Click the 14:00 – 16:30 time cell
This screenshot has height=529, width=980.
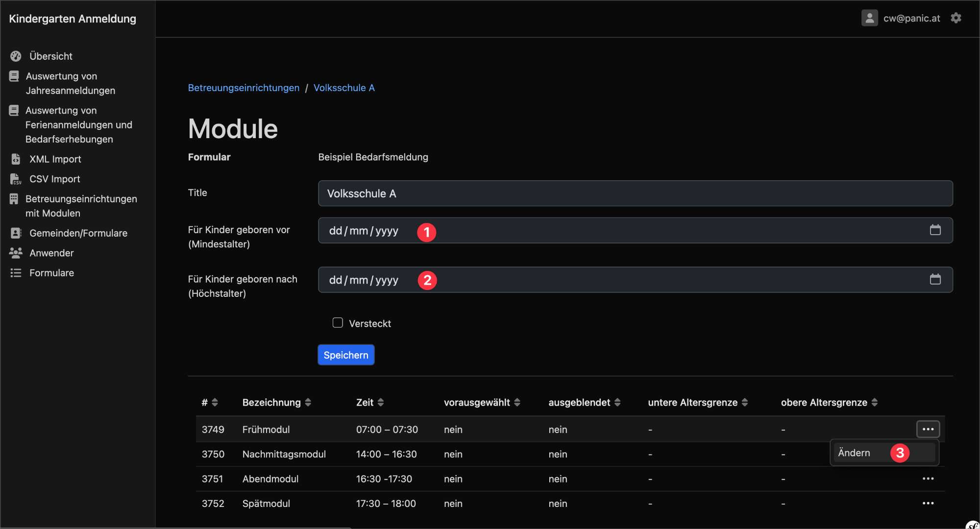click(x=387, y=454)
